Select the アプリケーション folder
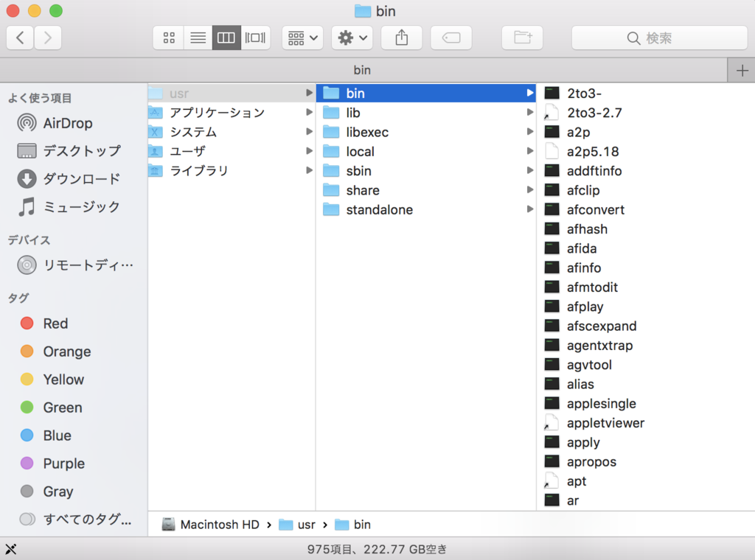 tap(231, 113)
